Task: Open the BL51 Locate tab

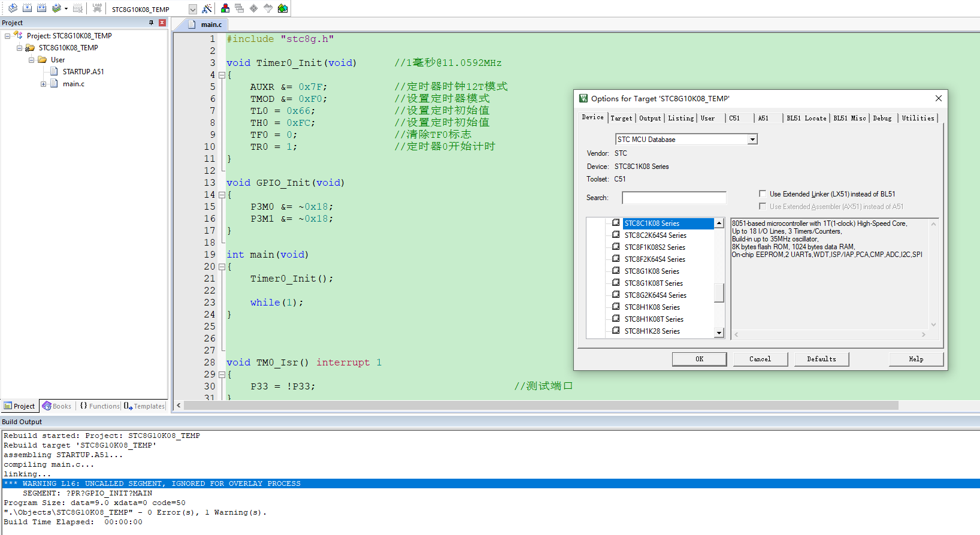Action: [x=806, y=118]
